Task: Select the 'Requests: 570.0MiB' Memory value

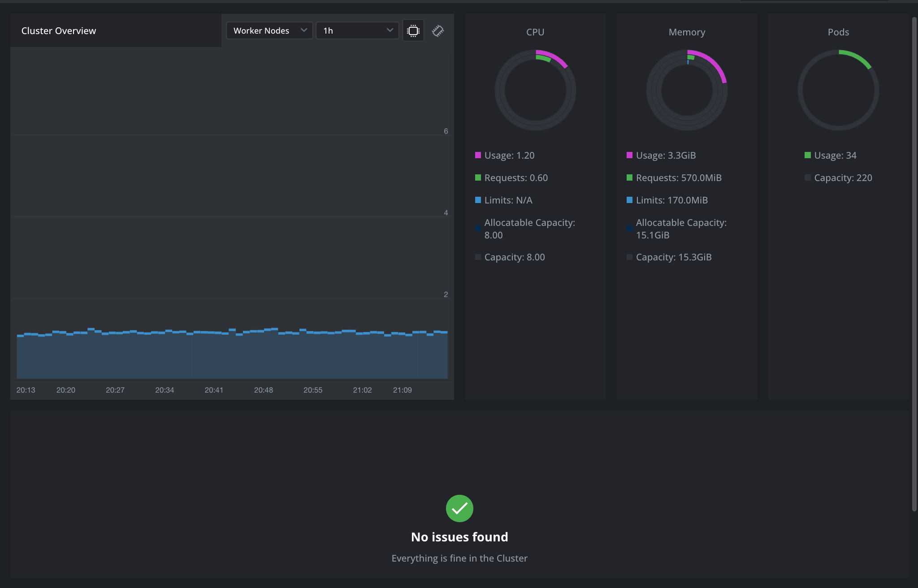Action: coord(679,177)
